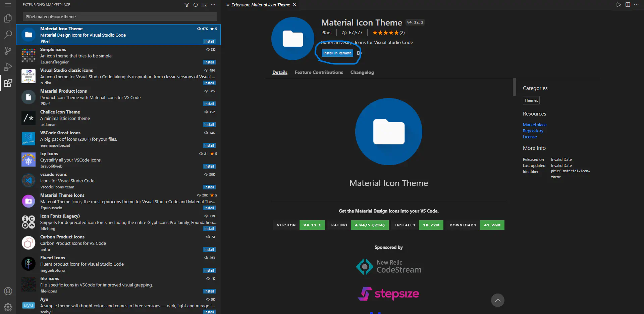Open the Repository resource link
This screenshot has width=644, height=314.
533,131
